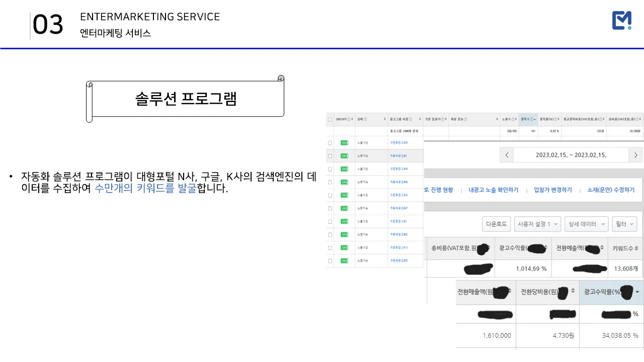Image resolution: width=644 pixels, height=362 pixels.
Task: Open 자동화광고#13 ad group link
Action: (x=399, y=247)
